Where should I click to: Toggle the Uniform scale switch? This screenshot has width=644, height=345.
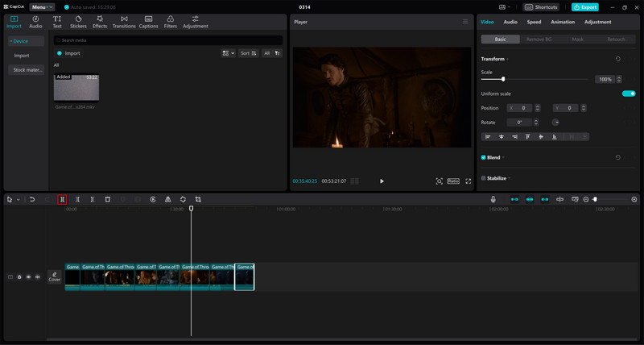[x=629, y=94]
